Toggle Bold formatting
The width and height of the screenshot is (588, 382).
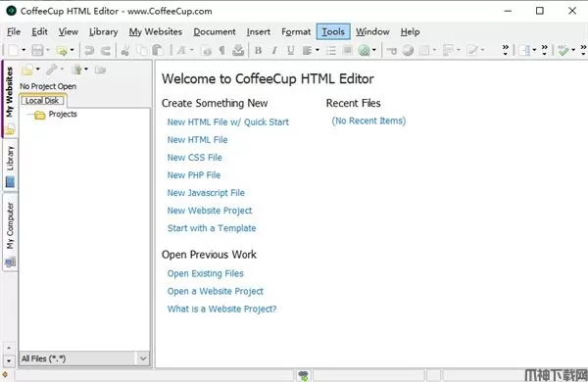pos(258,50)
